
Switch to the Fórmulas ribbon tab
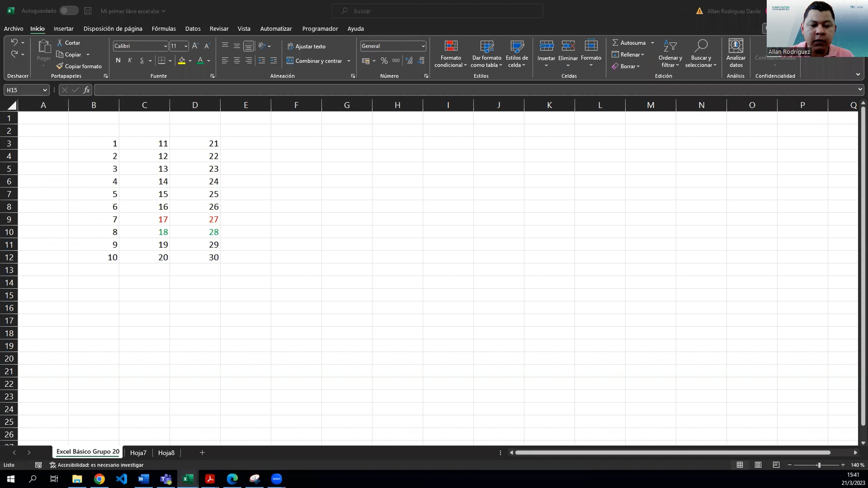pyautogui.click(x=163, y=29)
